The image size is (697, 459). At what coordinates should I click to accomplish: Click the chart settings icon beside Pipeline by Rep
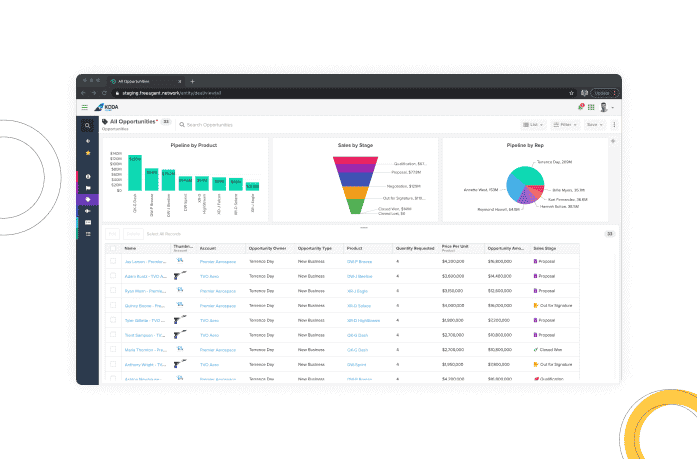[612, 142]
